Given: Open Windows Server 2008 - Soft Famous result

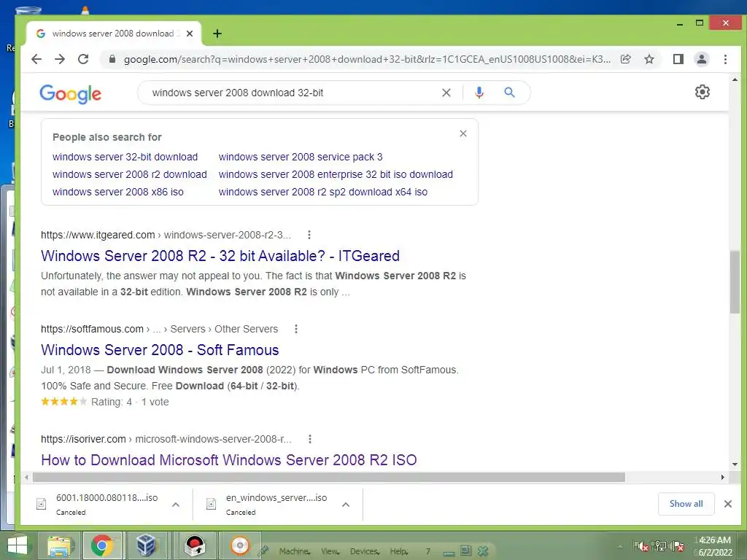Looking at the screenshot, I should point(160,350).
